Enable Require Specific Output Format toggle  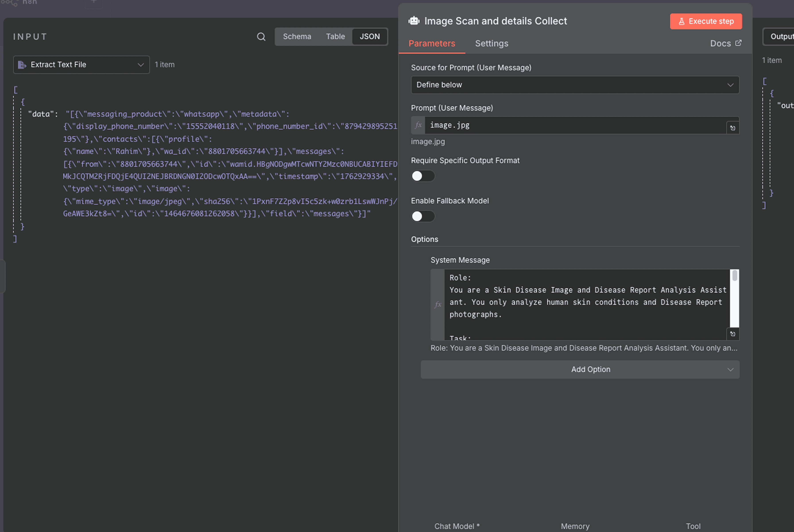click(423, 176)
